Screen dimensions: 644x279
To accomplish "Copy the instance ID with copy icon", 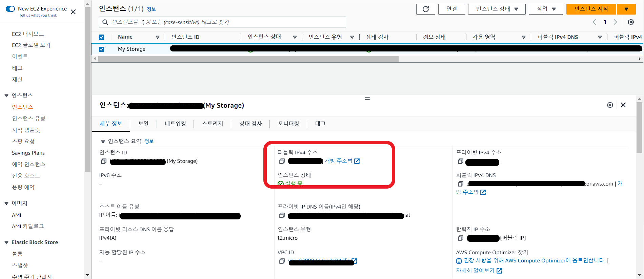I will (x=104, y=161).
